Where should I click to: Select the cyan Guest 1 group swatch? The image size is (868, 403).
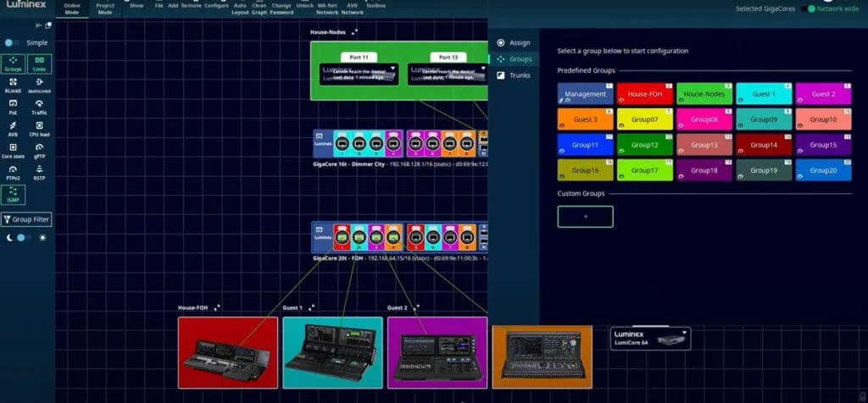[764, 94]
